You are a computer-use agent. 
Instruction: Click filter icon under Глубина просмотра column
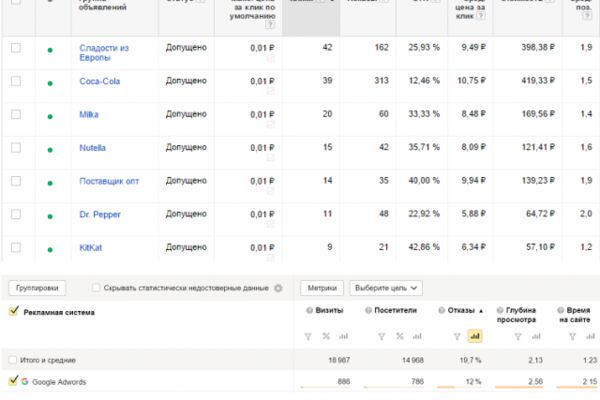point(518,336)
